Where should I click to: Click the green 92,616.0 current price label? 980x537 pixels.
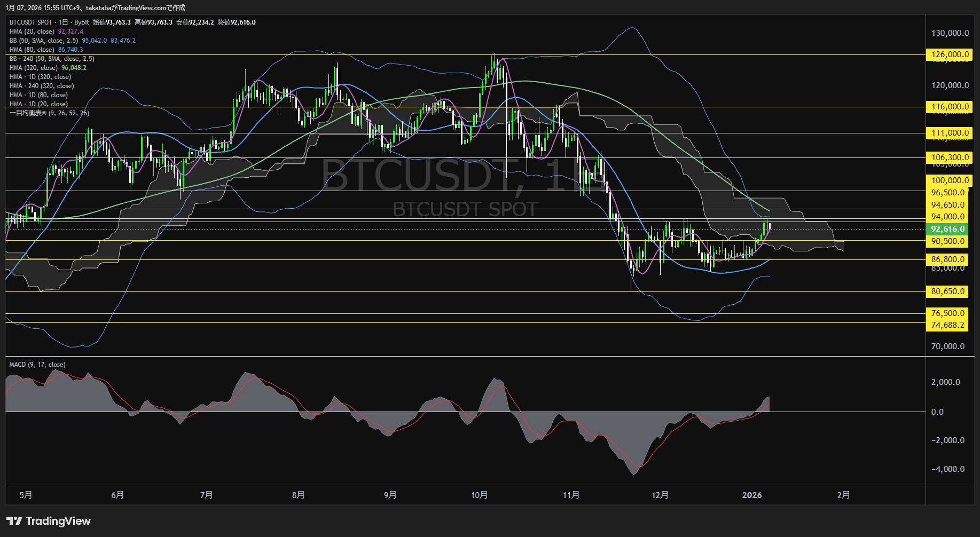click(949, 228)
